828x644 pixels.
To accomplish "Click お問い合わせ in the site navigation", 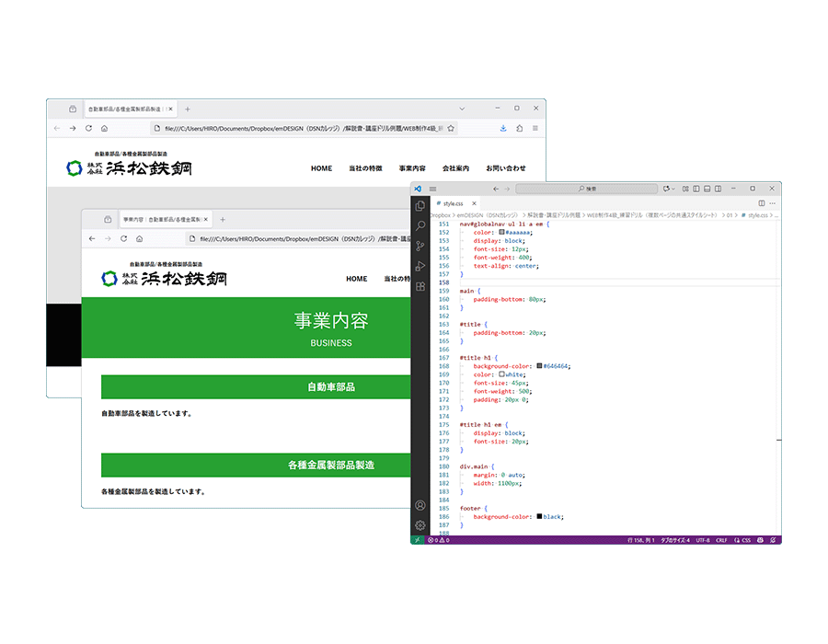I will tap(506, 168).
